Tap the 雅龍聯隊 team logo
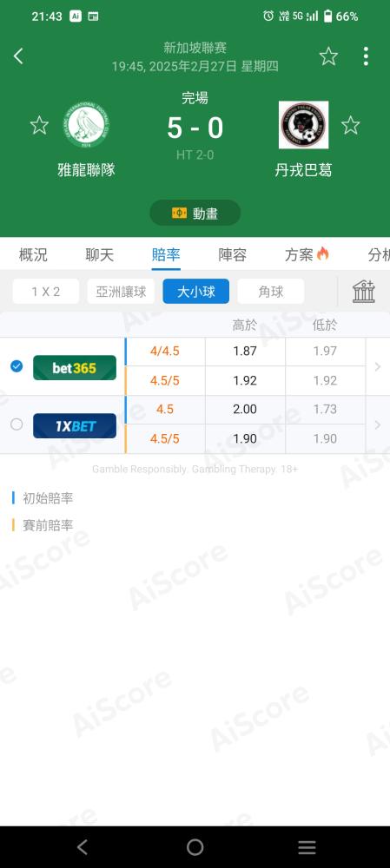Image resolution: width=390 pixels, height=868 pixels. pos(86,126)
